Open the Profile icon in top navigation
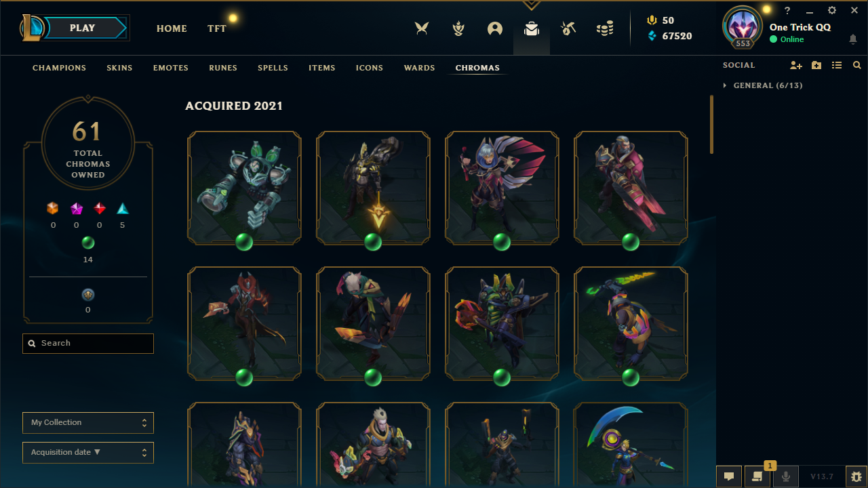 [x=495, y=28]
